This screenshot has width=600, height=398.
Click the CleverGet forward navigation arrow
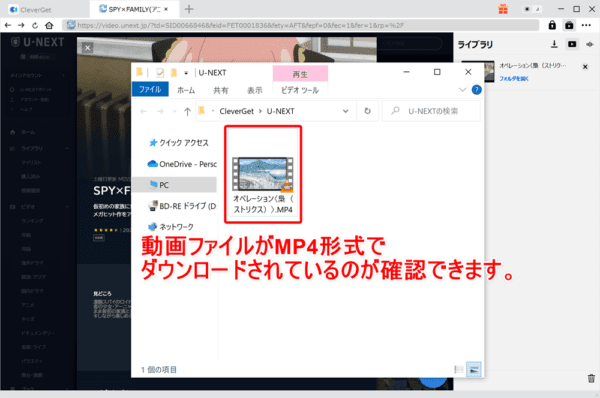pyautogui.click(x=21, y=25)
